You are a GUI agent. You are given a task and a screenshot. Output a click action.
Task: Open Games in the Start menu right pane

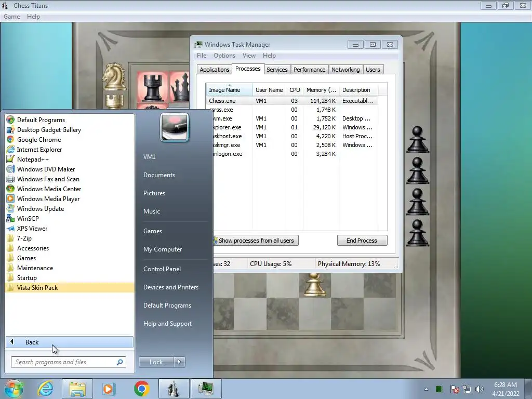[153, 231]
